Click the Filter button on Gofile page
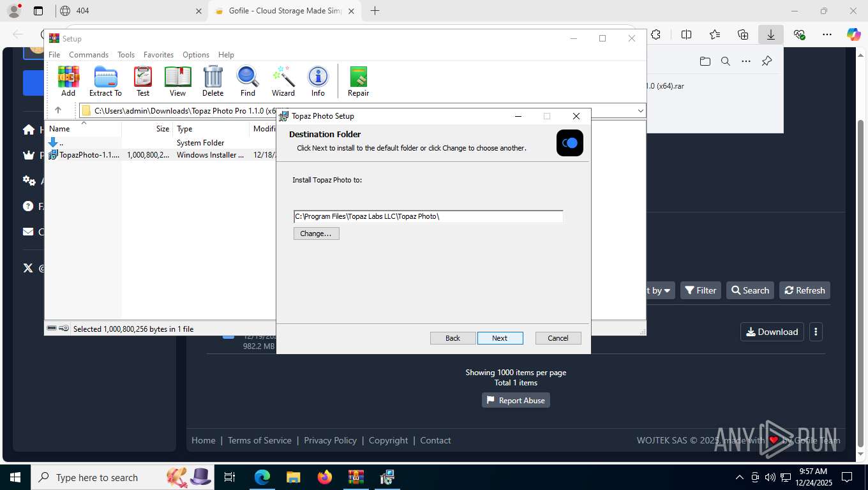Viewport: 868px width, 490px height. click(700, 290)
